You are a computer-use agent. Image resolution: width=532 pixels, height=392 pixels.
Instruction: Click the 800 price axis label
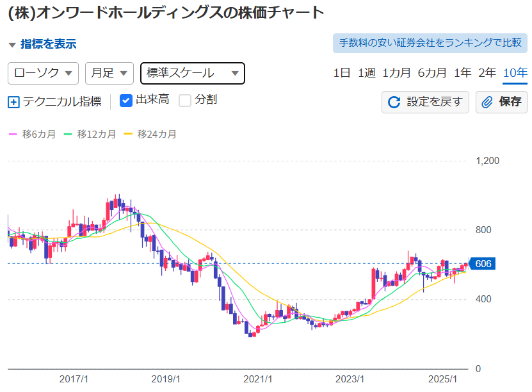[x=483, y=230]
